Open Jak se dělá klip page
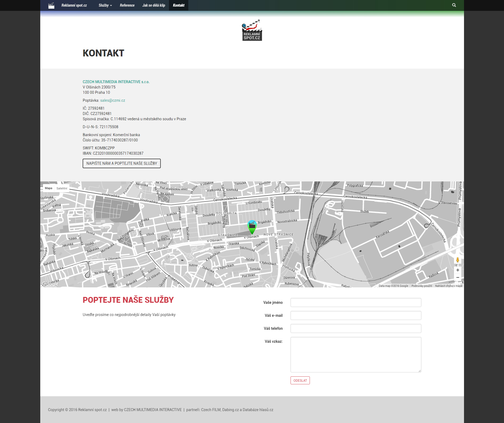The width and height of the screenshot is (504, 423). 154,5
